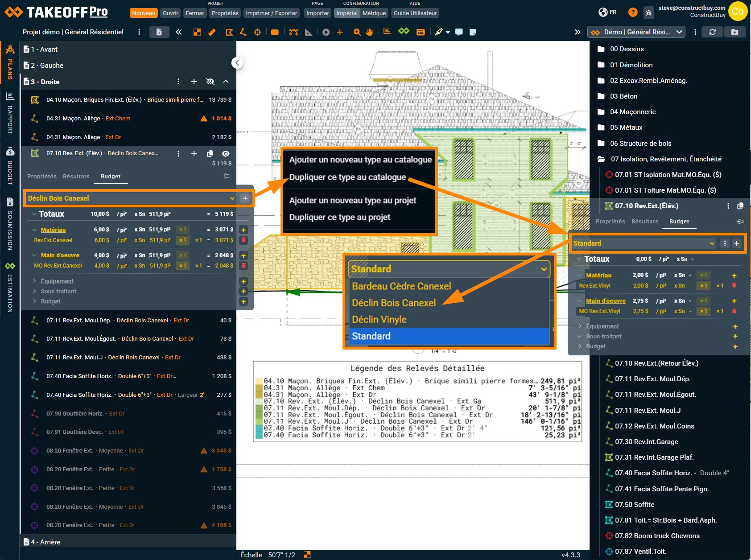Viewport: 751px width, 560px height.
Task: Expand the left Équipement group chevron
Action: click(x=34, y=281)
